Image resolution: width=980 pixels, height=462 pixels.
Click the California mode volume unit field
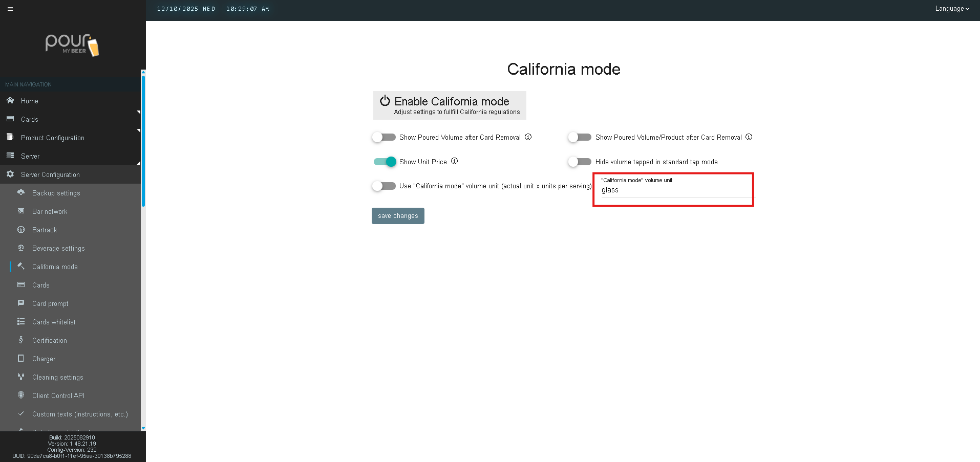tap(673, 190)
